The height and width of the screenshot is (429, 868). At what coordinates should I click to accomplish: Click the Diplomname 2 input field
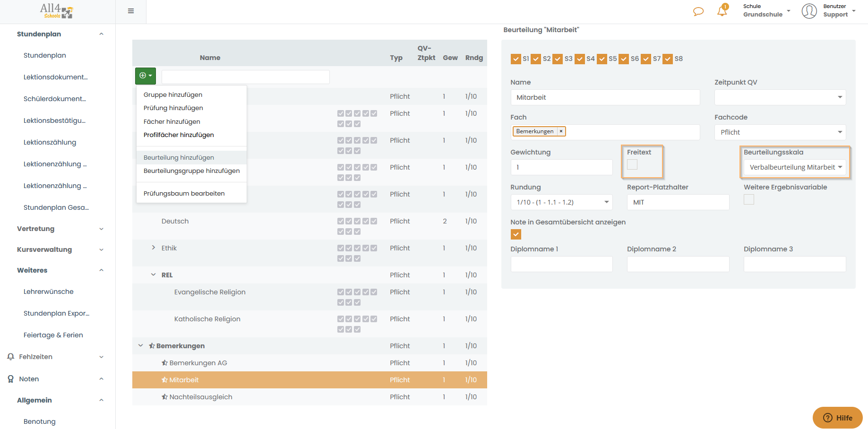tap(678, 264)
